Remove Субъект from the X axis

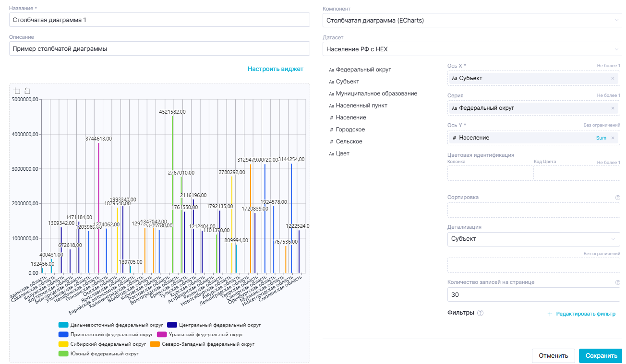(613, 78)
